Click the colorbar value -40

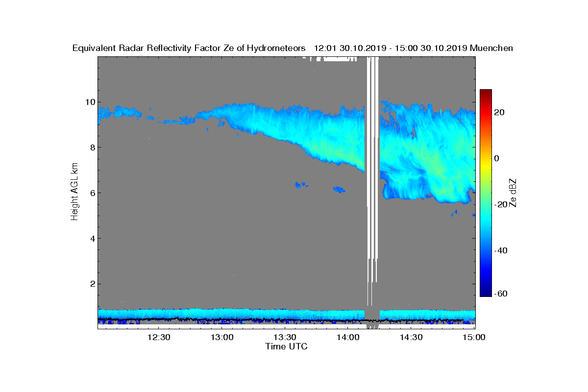click(501, 250)
